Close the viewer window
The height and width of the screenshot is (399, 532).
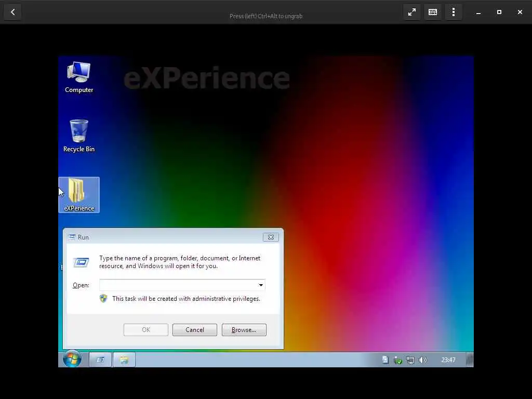pos(520,12)
